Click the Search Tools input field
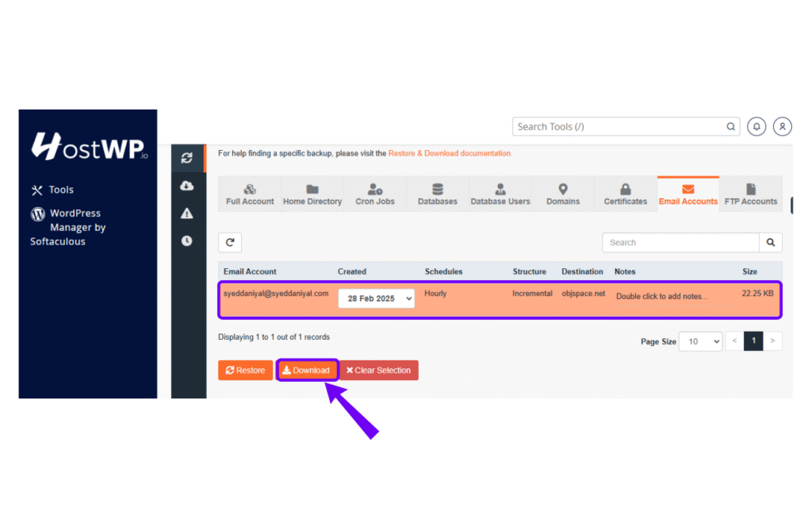The height and width of the screenshot is (508, 812). 619,127
